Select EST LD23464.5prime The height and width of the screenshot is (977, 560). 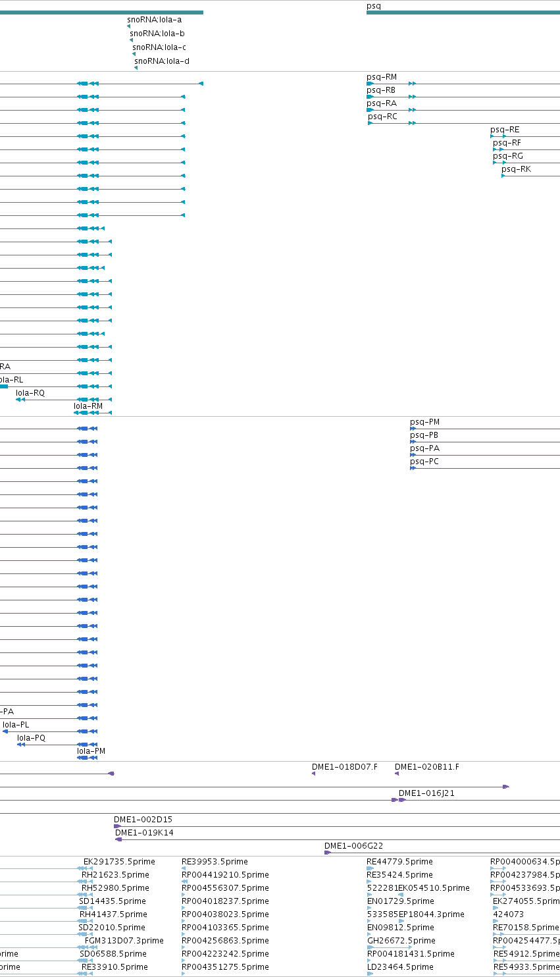(400, 967)
